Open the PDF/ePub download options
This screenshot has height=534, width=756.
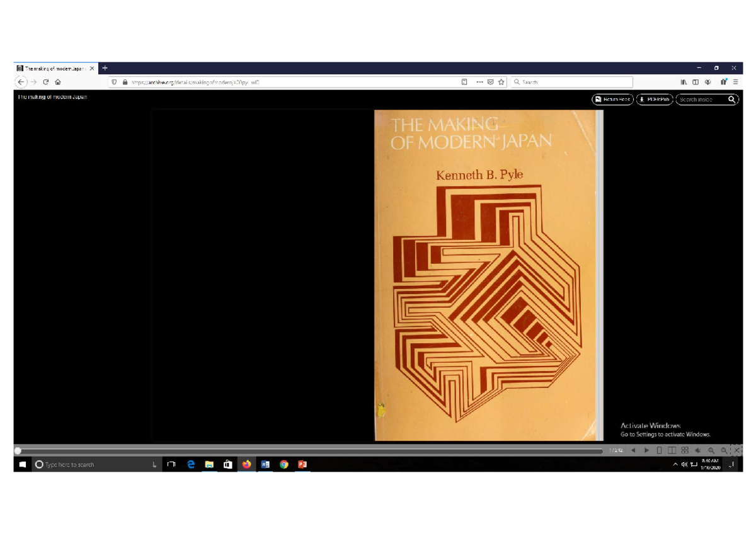655,99
